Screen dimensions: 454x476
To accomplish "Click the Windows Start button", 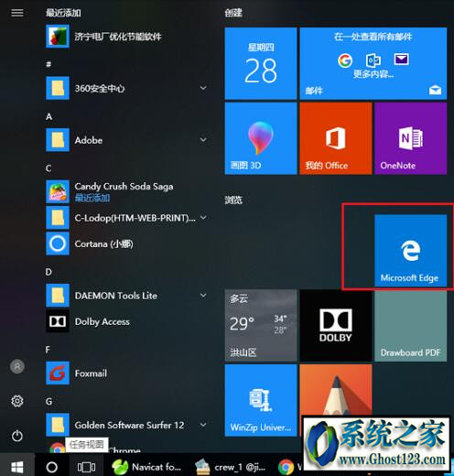I will point(17,467).
